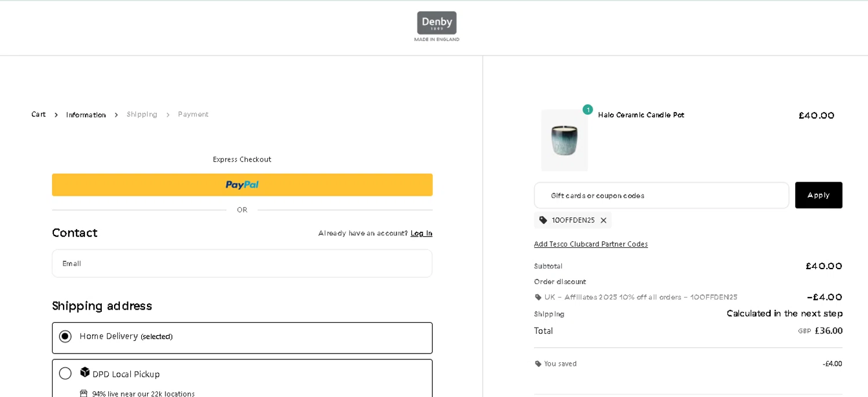Select Home Delivery radio option
The image size is (868, 397).
[65, 336]
